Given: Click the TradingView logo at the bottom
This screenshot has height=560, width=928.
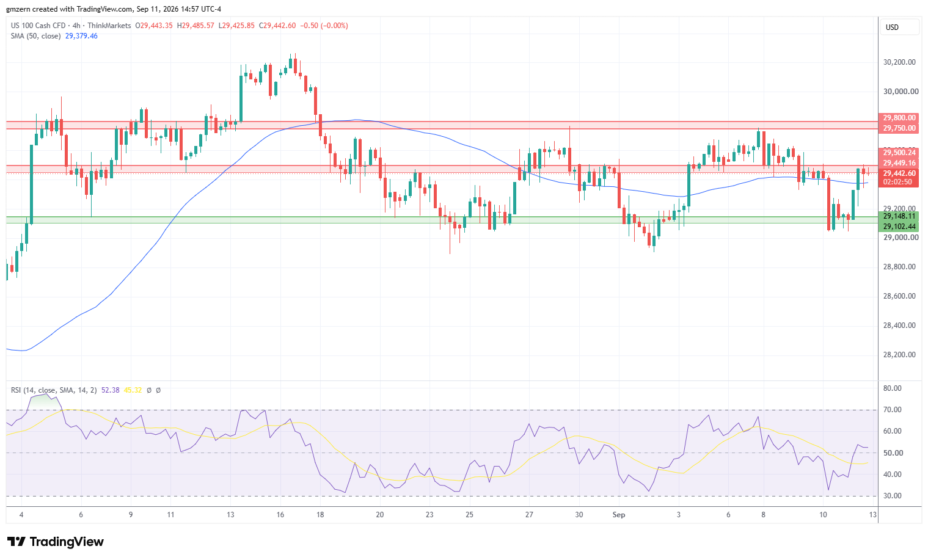Looking at the screenshot, I should click(56, 542).
